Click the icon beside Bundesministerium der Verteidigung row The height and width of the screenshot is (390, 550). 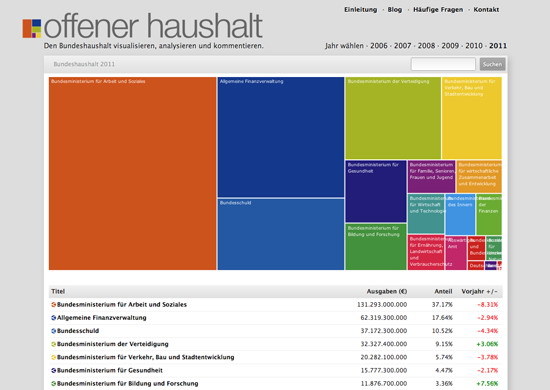pos(54,344)
